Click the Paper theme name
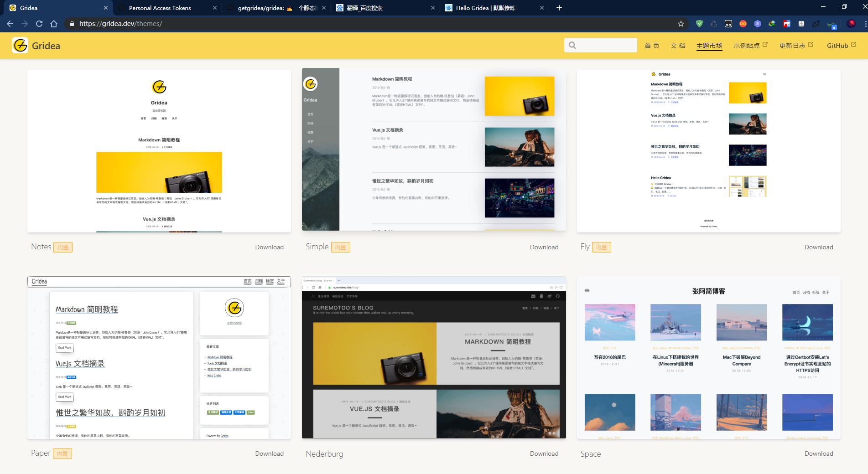This screenshot has height=474, width=868. click(x=41, y=453)
